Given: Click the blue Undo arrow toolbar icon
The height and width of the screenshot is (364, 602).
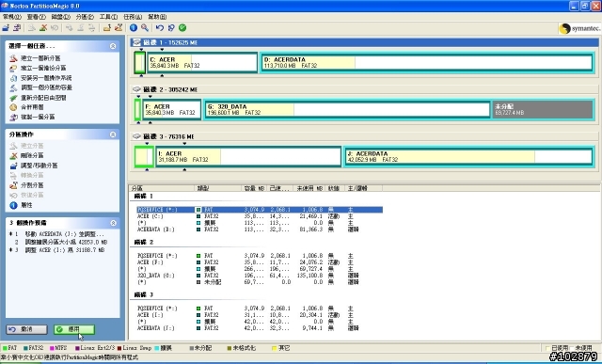Looking at the screenshot, I should pos(160,27).
